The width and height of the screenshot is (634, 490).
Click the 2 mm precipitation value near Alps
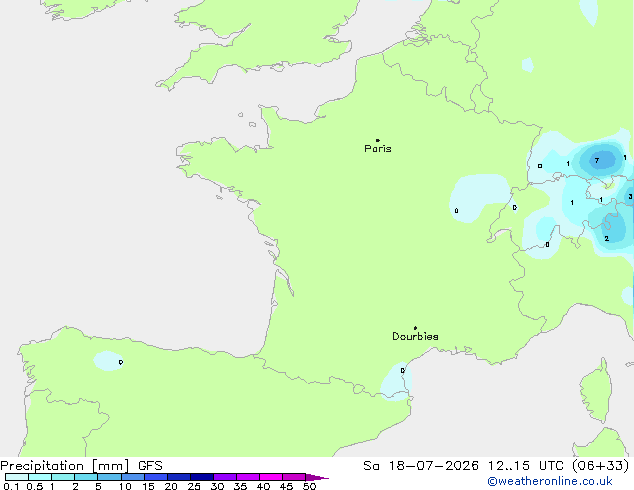point(607,239)
